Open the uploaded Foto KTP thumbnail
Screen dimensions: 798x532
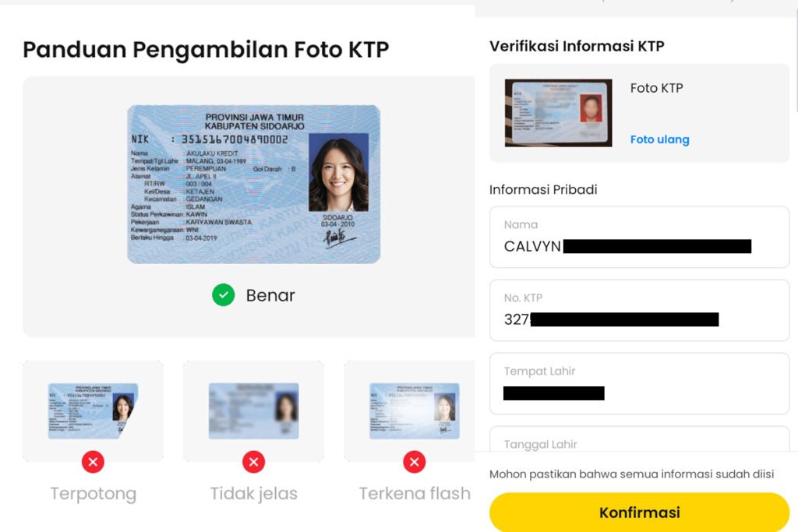(558, 113)
